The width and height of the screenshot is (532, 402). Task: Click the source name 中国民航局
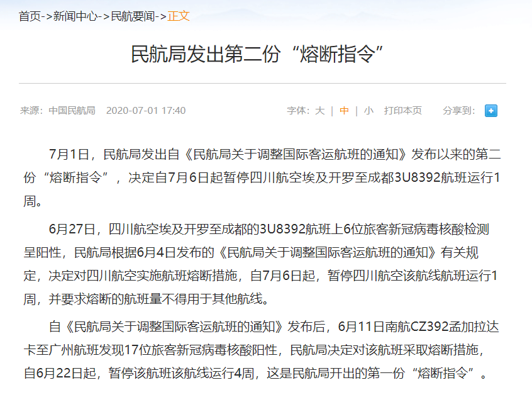pyautogui.click(x=72, y=111)
